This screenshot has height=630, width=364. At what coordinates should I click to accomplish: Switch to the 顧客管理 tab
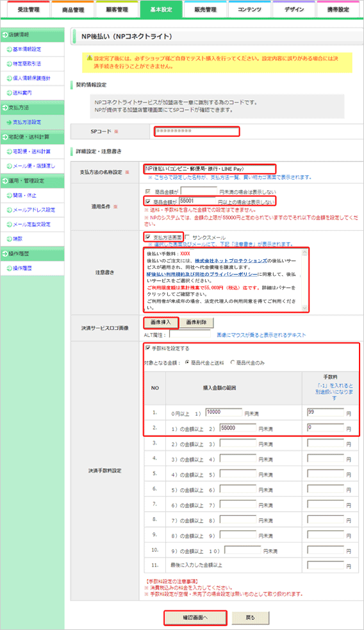tap(117, 10)
